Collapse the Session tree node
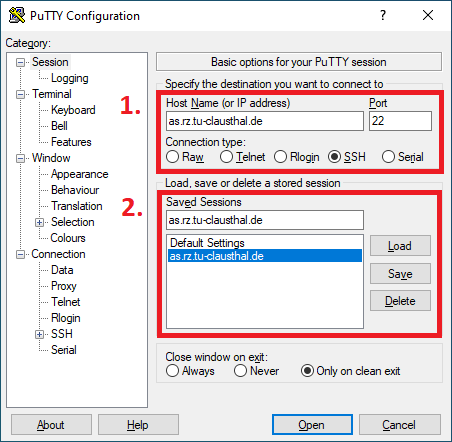 pos(21,62)
